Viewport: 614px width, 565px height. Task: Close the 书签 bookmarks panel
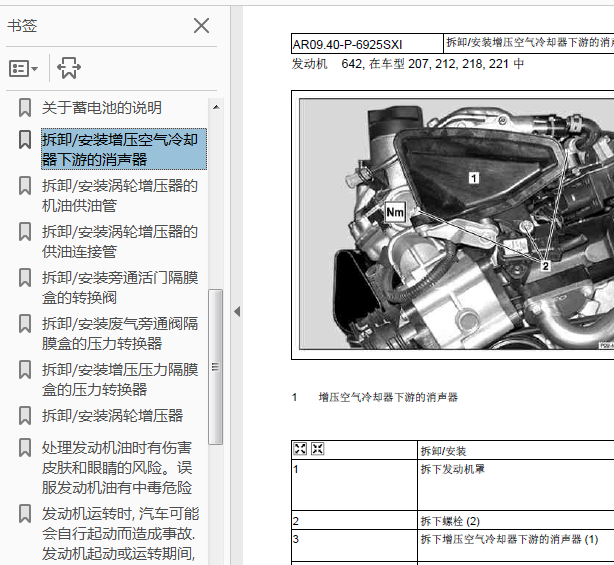[x=201, y=26]
